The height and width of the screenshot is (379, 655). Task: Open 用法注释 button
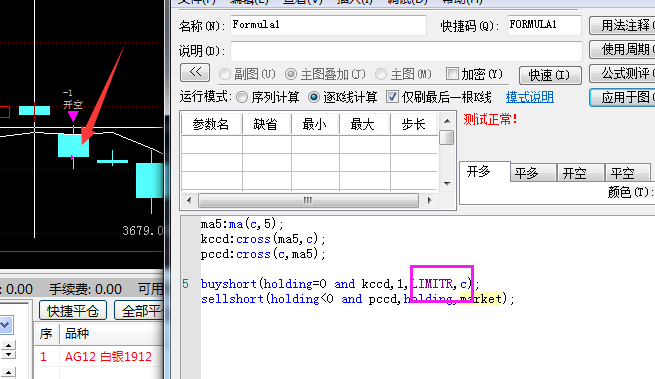pyautogui.click(x=622, y=25)
